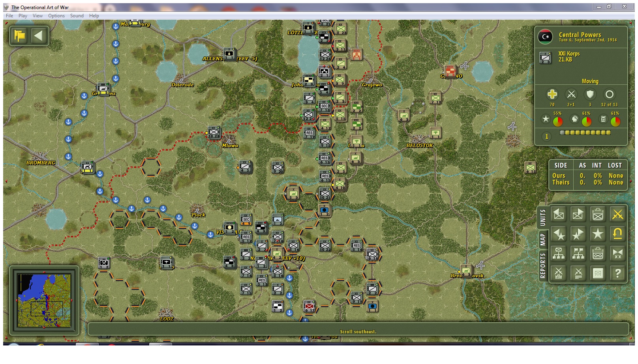Click 'Turn 6, September 2nd, 1914' date text

(x=588, y=40)
